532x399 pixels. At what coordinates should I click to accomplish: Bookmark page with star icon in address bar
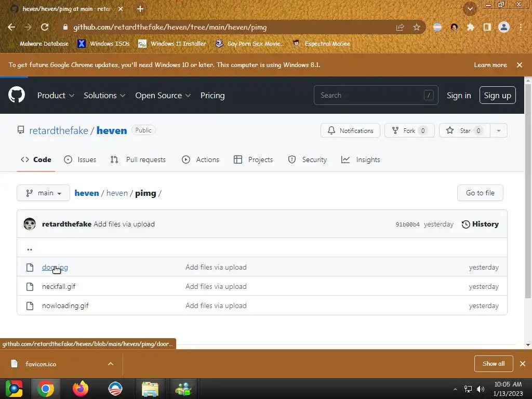click(416, 27)
